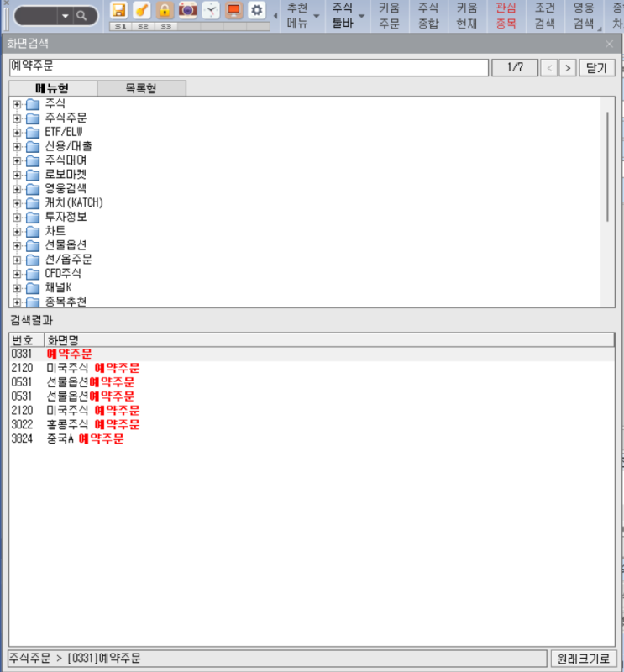624x672 pixels.
Task: Open 관심종목 from the toolbar
Action: point(506,16)
